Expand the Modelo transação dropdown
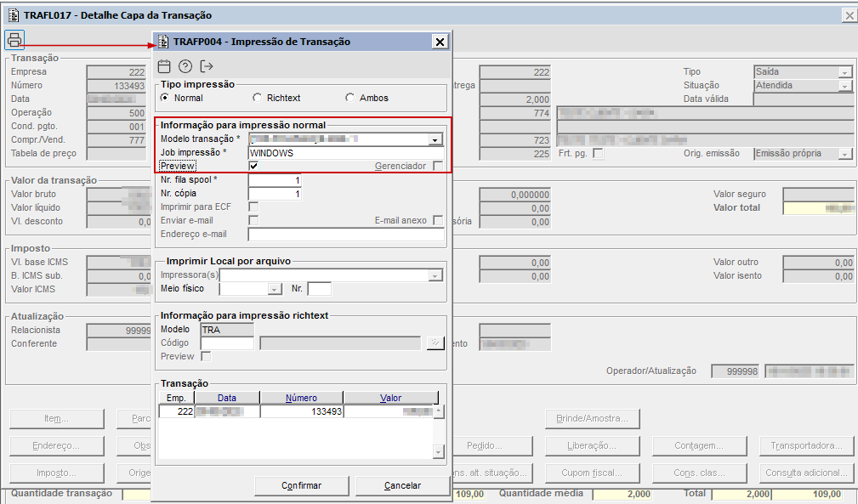 pos(435,139)
